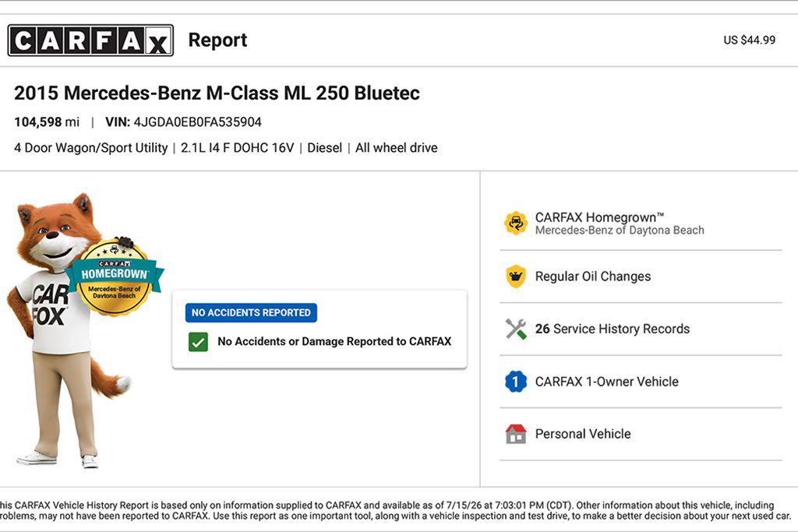Viewport: 798px width, 532px height.
Task: Click the blue 1-Owner badge icon
Action: (516, 382)
